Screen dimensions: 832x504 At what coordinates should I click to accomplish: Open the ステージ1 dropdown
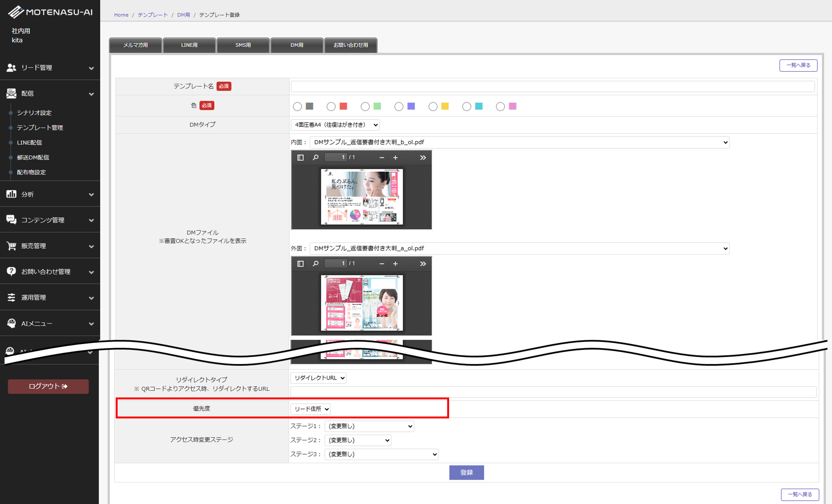tap(369, 426)
